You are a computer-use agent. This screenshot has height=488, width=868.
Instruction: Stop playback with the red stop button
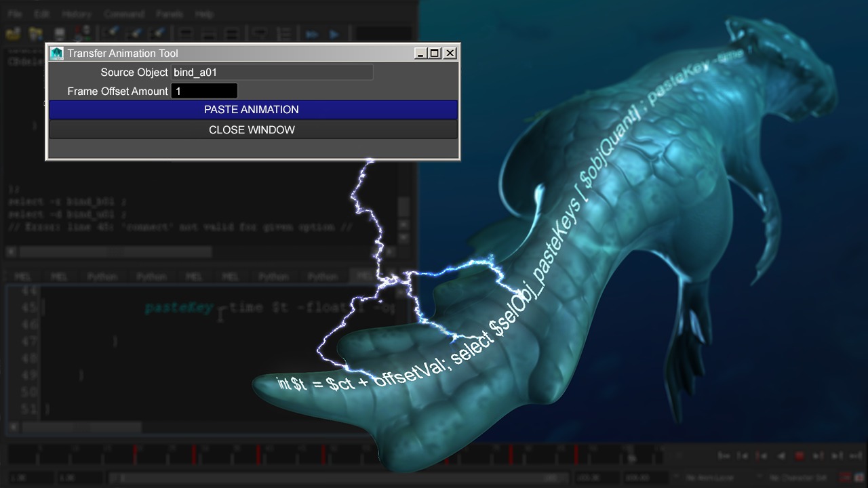[x=800, y=456]
